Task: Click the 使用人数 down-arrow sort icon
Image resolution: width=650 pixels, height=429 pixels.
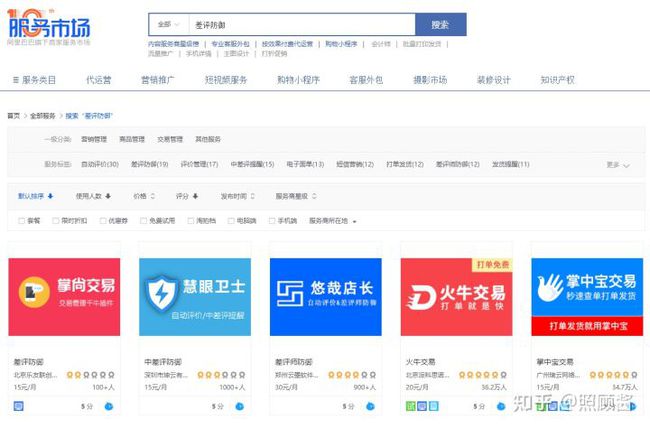Action: 108,196
